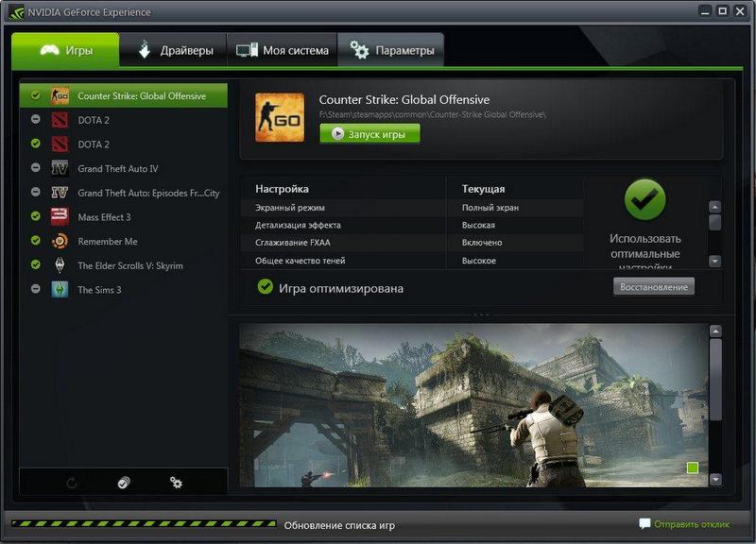Select Counter Strike: Global Offensive in list

pos(124,96)
